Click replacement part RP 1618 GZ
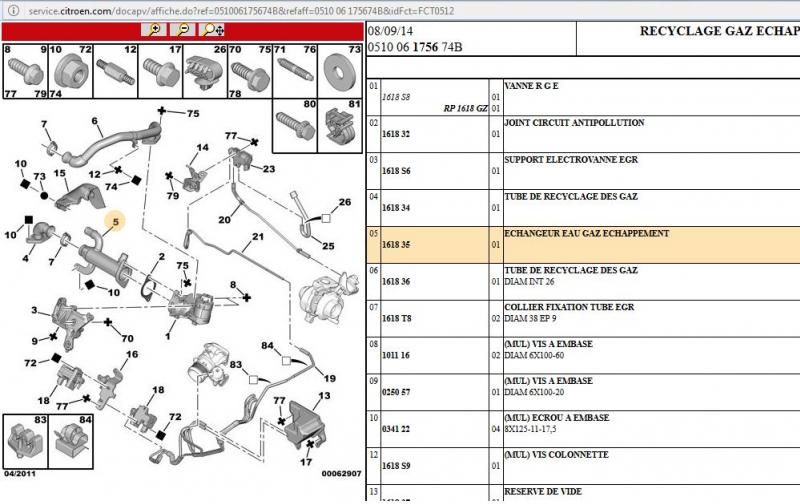Screen dimensions: 800x504 pyautogui.click(x=465, y=108)
